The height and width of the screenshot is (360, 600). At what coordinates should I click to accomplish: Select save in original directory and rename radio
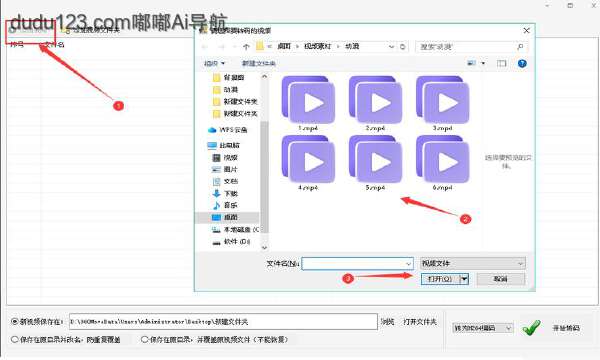[15, 339]
